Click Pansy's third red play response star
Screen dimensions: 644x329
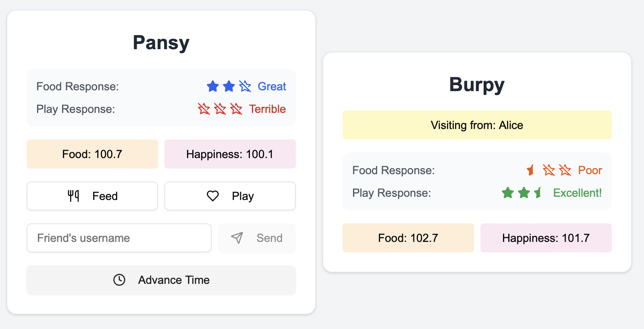[x=236, y=109]
